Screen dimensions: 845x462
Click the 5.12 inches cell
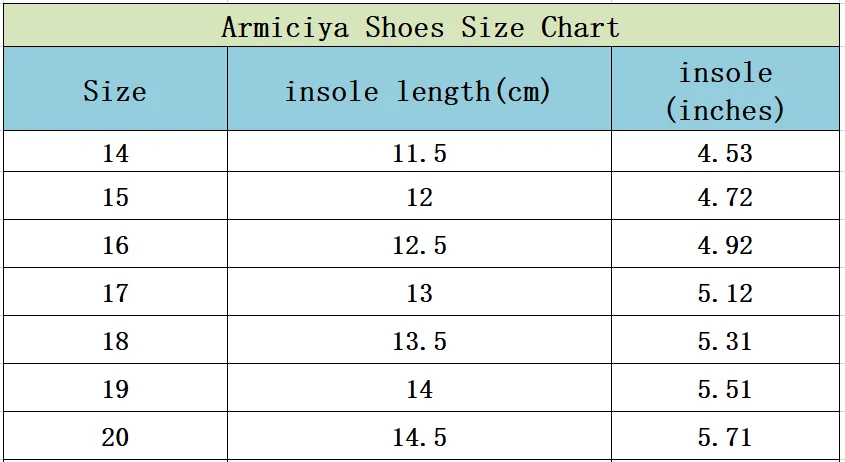pyautogui.click(x=725, y=293)
